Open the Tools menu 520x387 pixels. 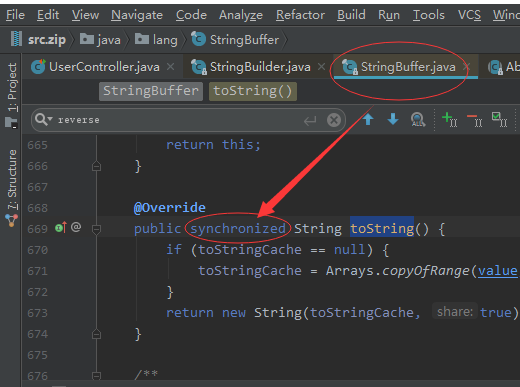pyautogui.click(x=428, y=15)
